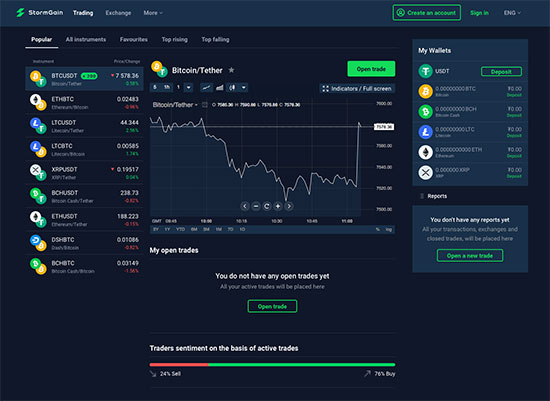This screenshot has height=401, width=550.
Task: Select the LTCBTC instrument icon
Action: pyautogui.click(x=38, y=149)
